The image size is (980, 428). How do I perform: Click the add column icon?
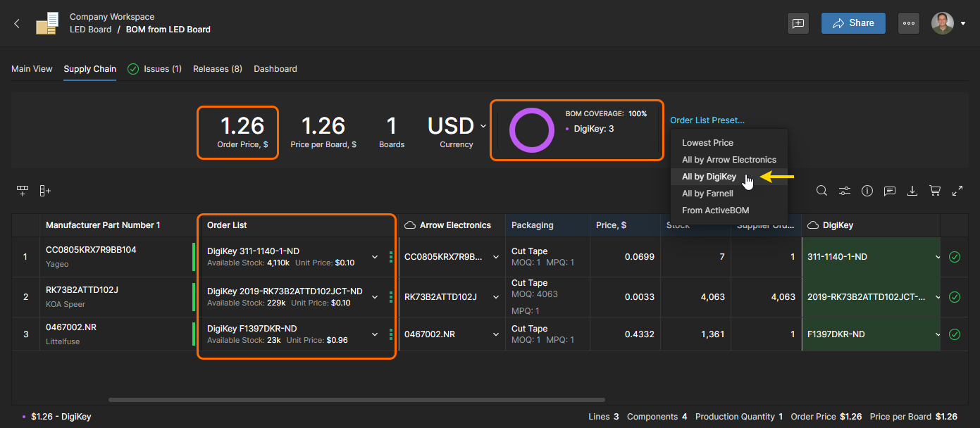coord(45,191)
